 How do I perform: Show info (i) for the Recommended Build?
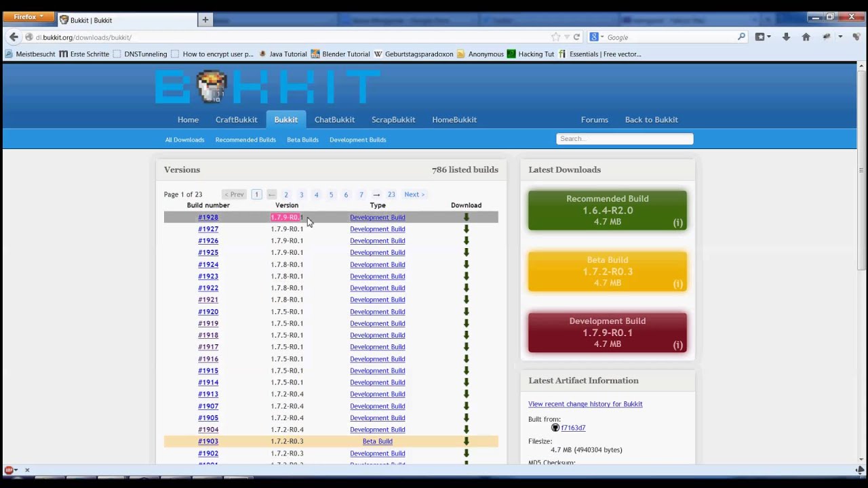tap(677, 222)
